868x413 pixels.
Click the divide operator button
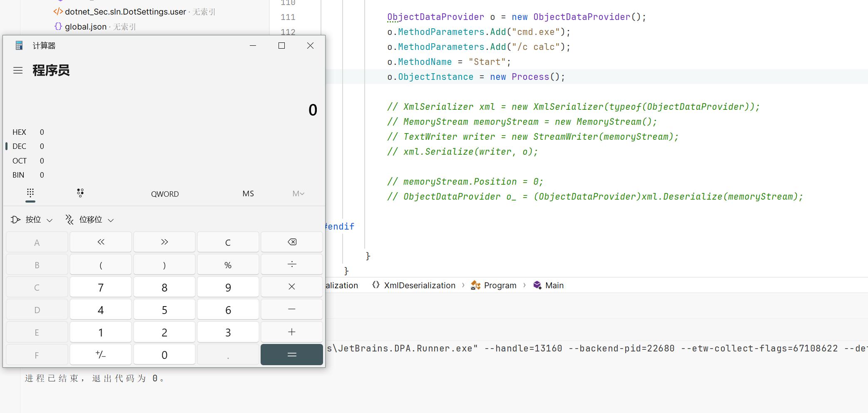[292, 265]
